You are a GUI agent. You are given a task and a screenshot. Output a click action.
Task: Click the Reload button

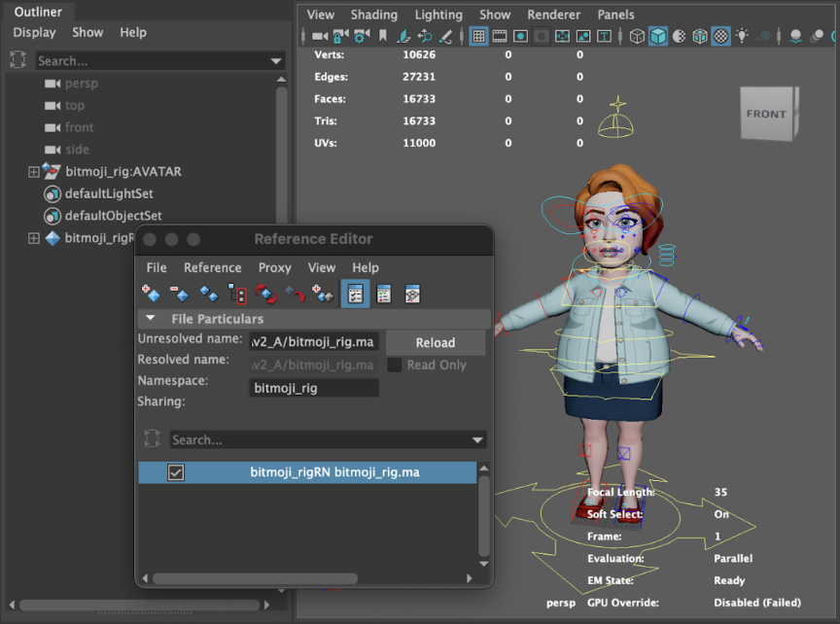435,342
